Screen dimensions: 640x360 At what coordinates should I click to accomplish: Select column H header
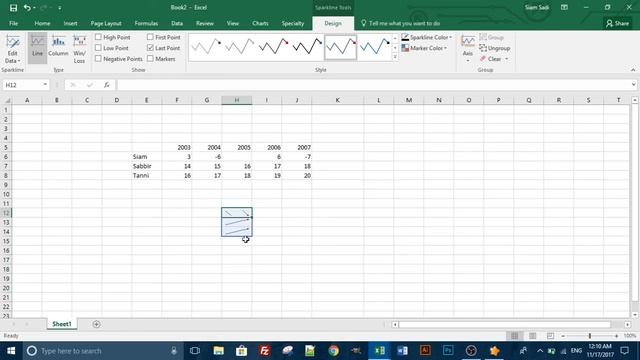point(237,100)
